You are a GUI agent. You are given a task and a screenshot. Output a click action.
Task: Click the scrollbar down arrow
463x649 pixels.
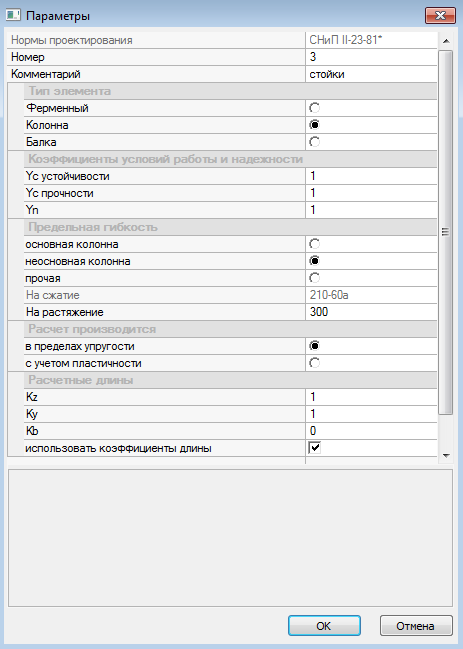click(x=446, y=456)
